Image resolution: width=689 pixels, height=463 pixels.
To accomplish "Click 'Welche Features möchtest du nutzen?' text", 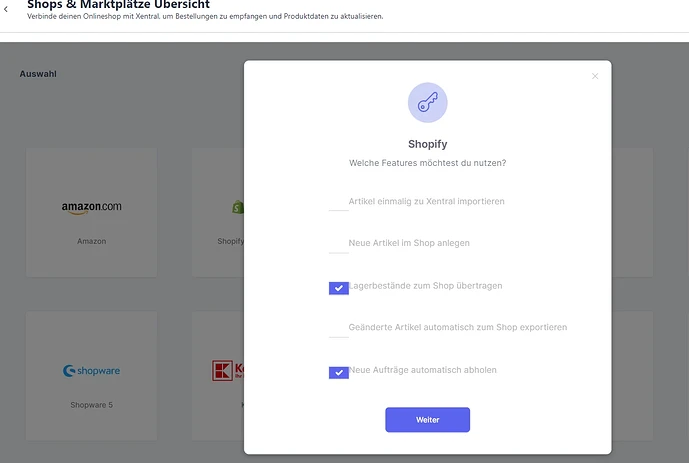I will [x=428, y=163].
